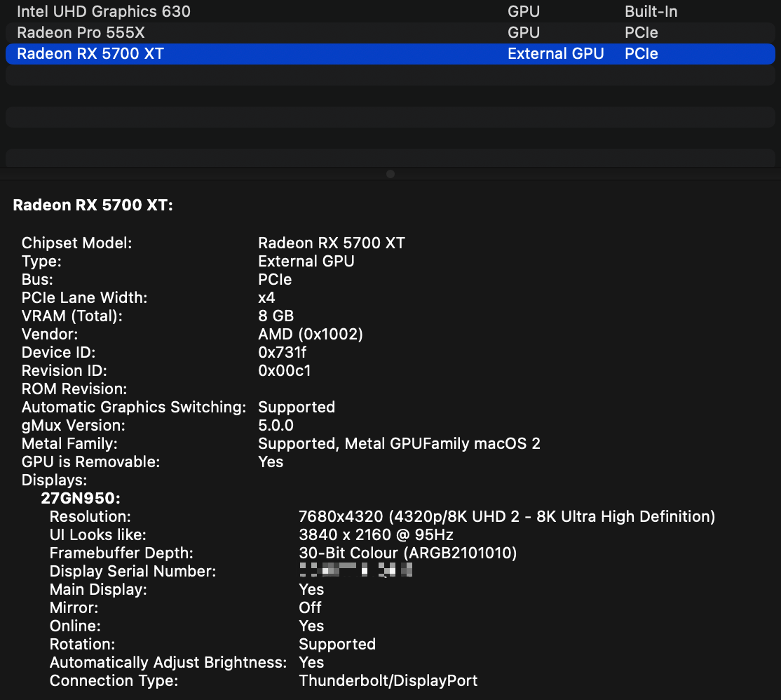
Task: Click the Radeon RX 5700 XT: heading
Action: pos(93,206)
